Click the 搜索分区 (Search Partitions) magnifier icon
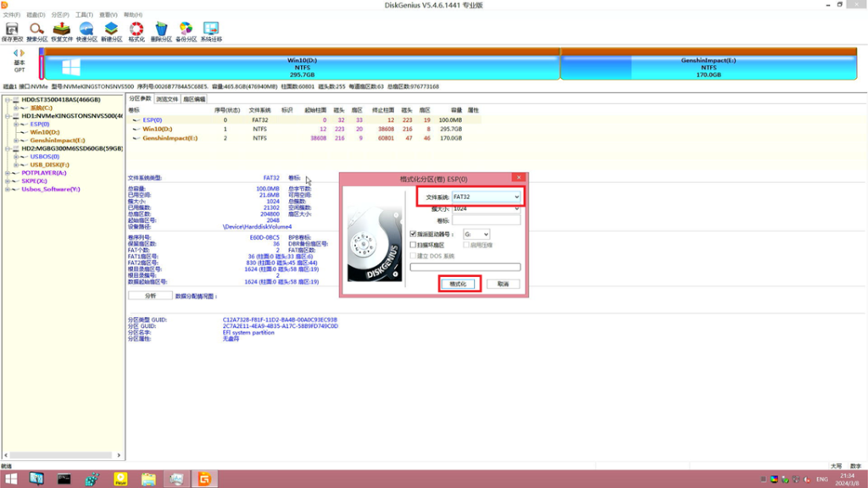Image resolution: width=868 pixels, height=488 pixels. click(37, 31)
